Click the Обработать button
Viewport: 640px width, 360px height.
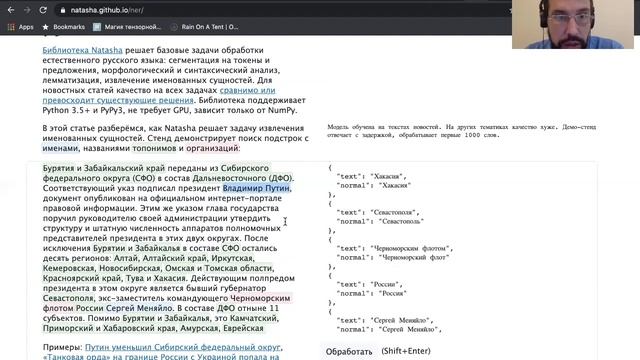point(349,351)
